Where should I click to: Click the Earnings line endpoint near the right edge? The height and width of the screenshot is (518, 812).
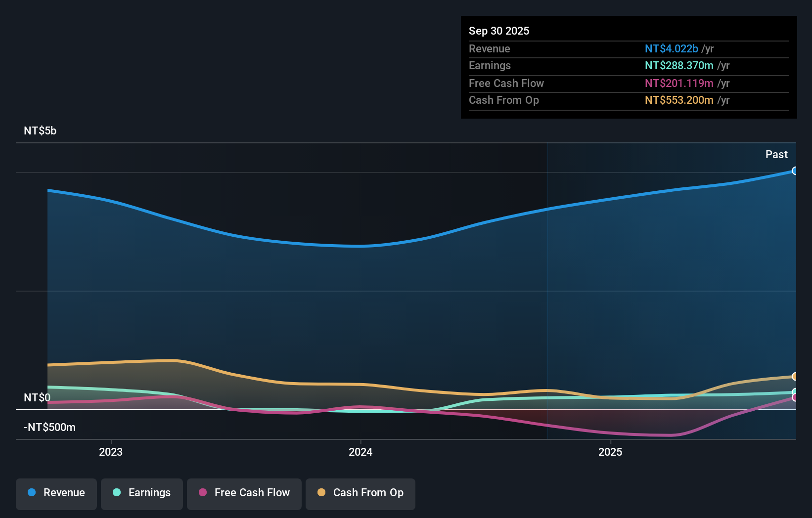pos(795,390)
